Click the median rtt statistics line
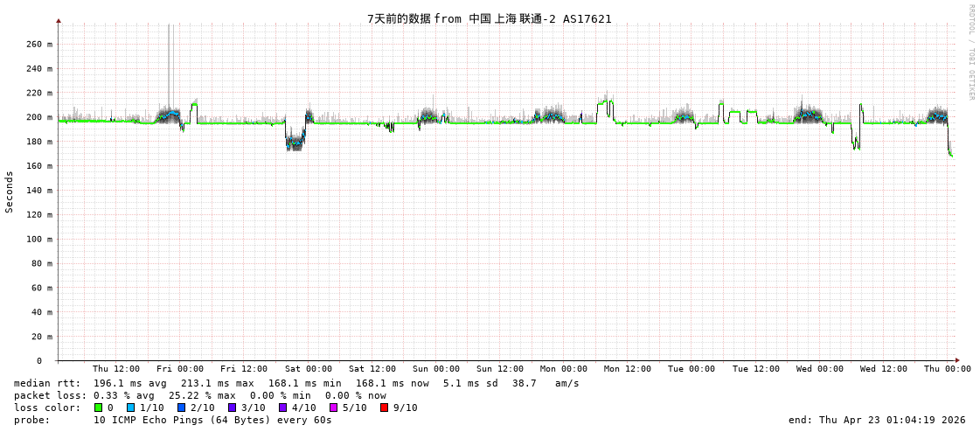 (x=296, y=383)
